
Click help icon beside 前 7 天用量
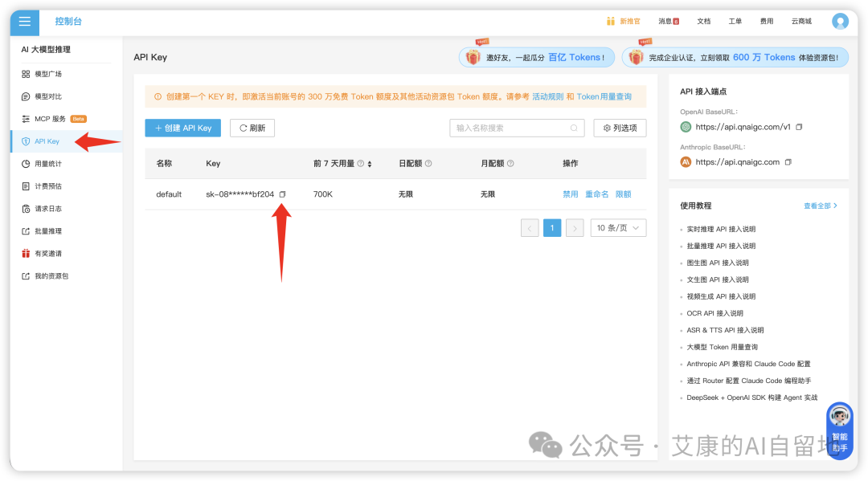point(360,163)
